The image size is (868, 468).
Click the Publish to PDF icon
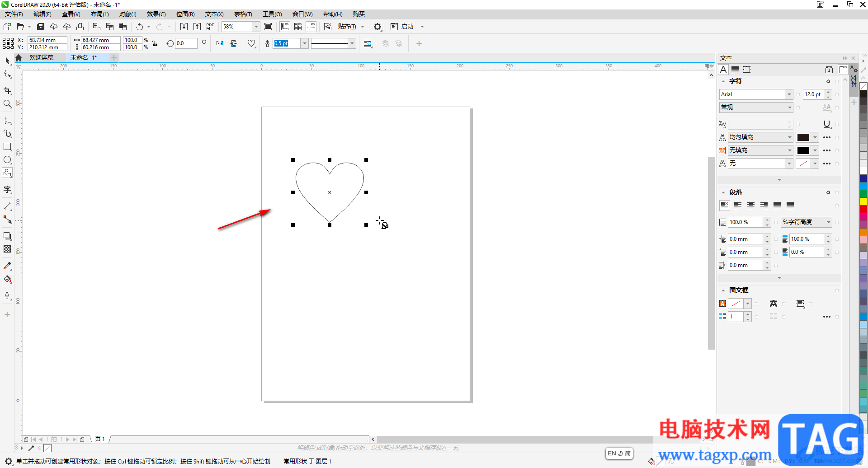(x=210, y=27)
